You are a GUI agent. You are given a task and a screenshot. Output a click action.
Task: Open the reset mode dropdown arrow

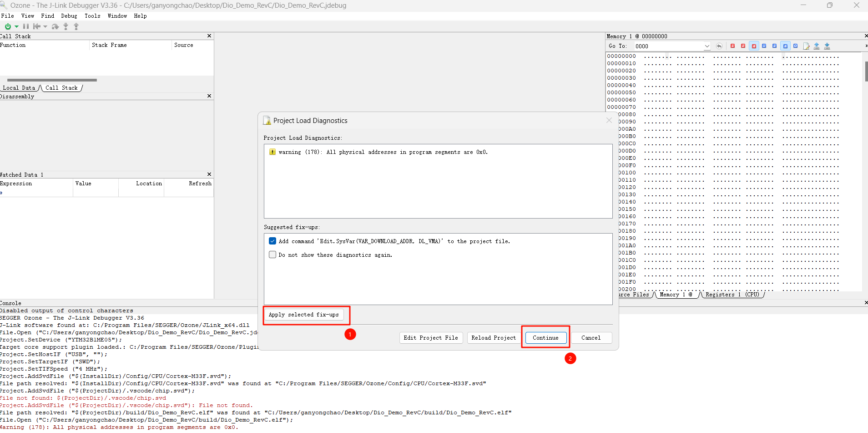point(45,26)
